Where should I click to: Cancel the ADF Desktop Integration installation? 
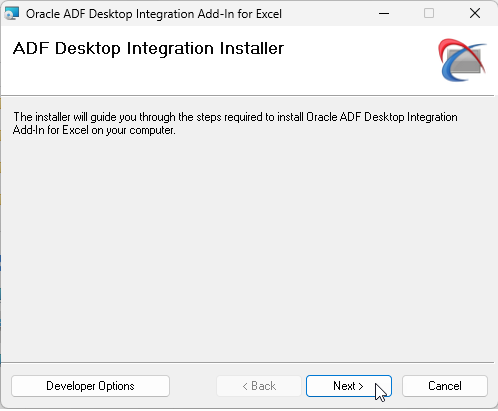pos(445,386)
